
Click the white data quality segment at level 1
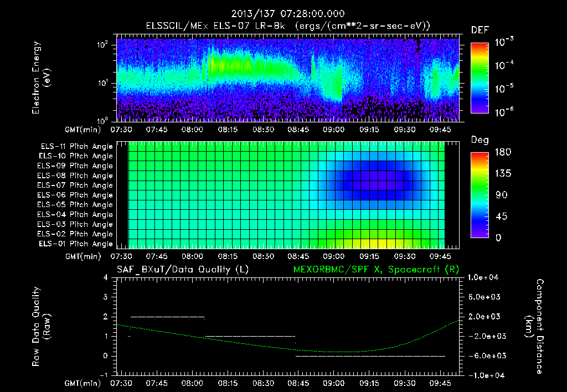[250, 336]
